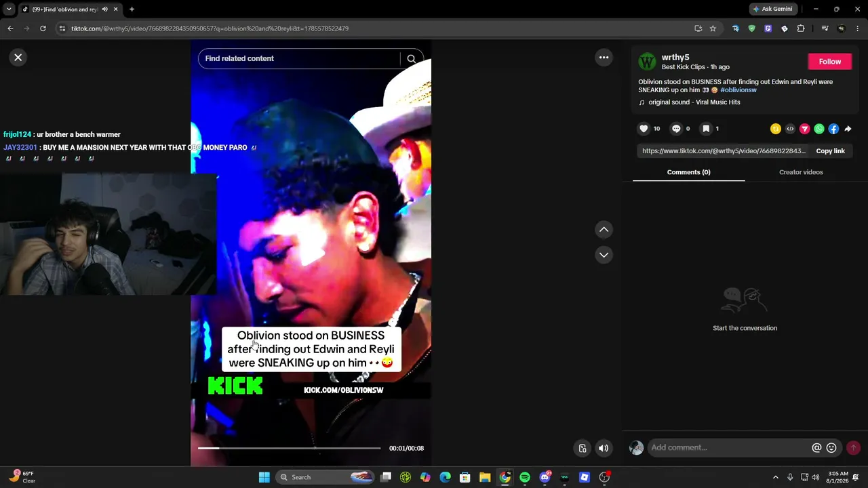Save the video with the bookmark icon

tap(706, 129)
